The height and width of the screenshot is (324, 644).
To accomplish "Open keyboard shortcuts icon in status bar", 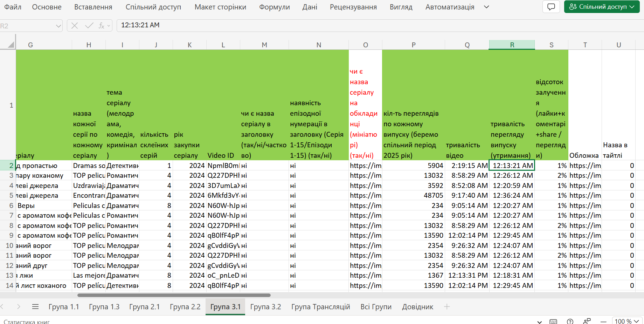I will (x=553, y=321).
